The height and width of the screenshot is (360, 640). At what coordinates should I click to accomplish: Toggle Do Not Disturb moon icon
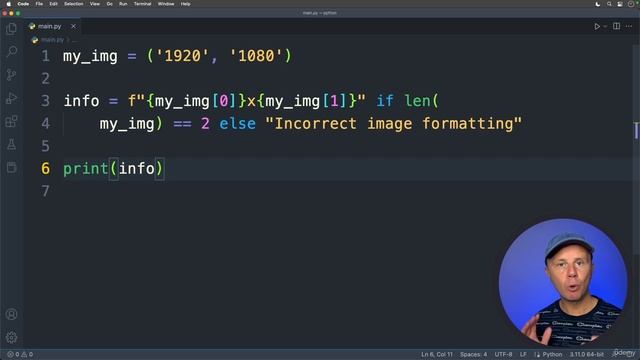(x=598, y=4)
